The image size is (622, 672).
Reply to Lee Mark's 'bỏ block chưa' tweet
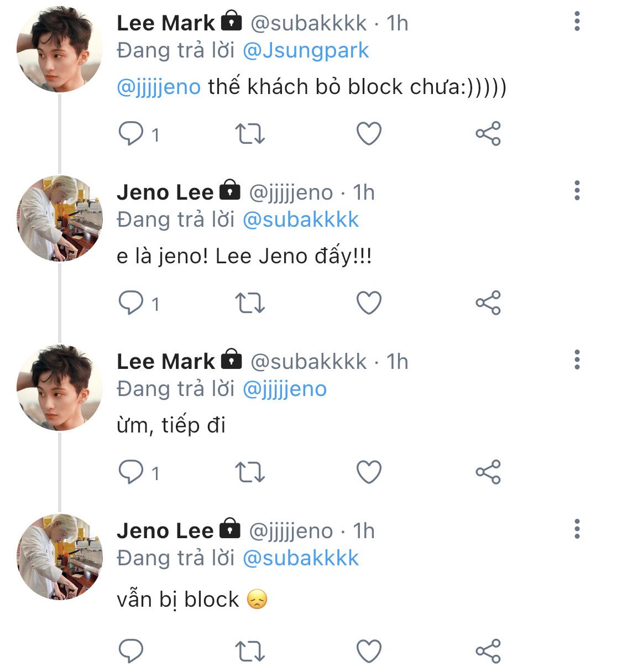coord(132,134)
